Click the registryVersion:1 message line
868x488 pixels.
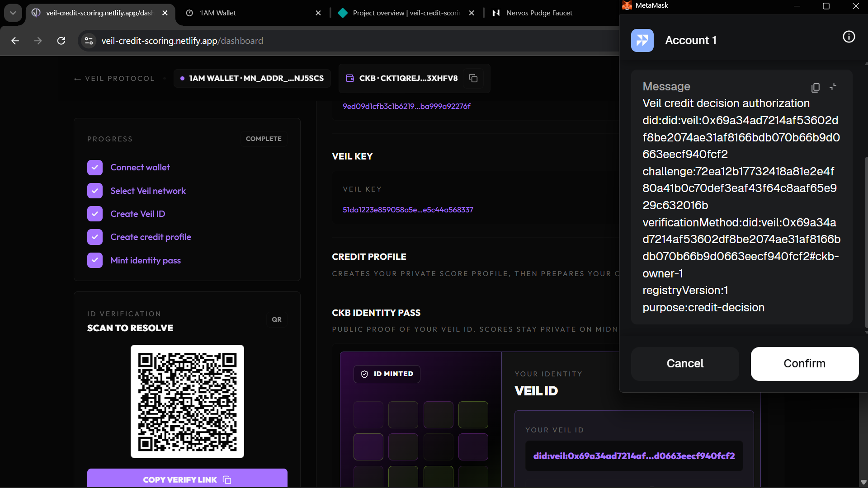[x=685, y=291]
